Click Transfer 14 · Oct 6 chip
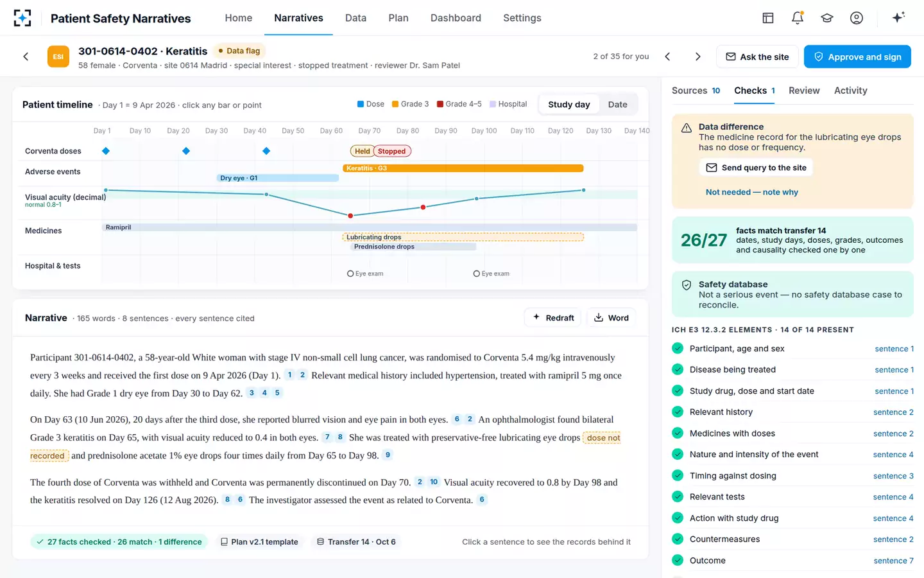The height and width of the screenshot is (578, 924). click(356, 542)
